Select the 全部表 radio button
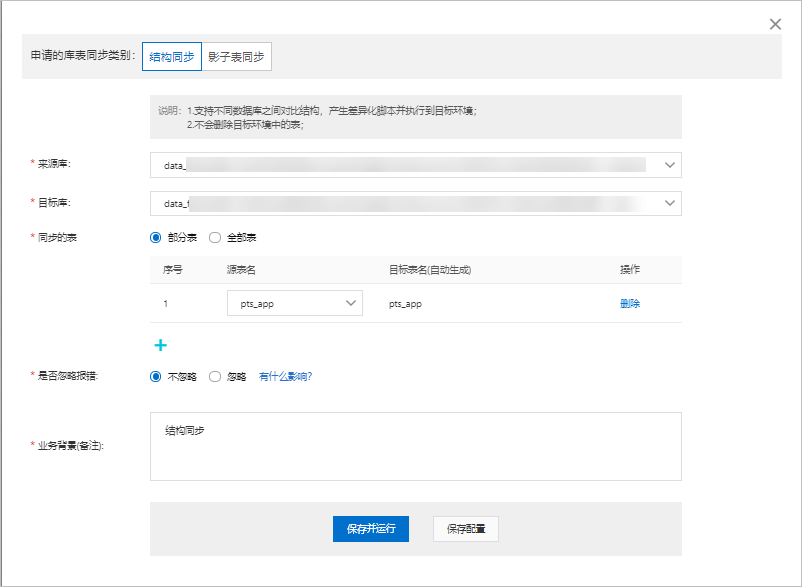 (x=215, y=237)
